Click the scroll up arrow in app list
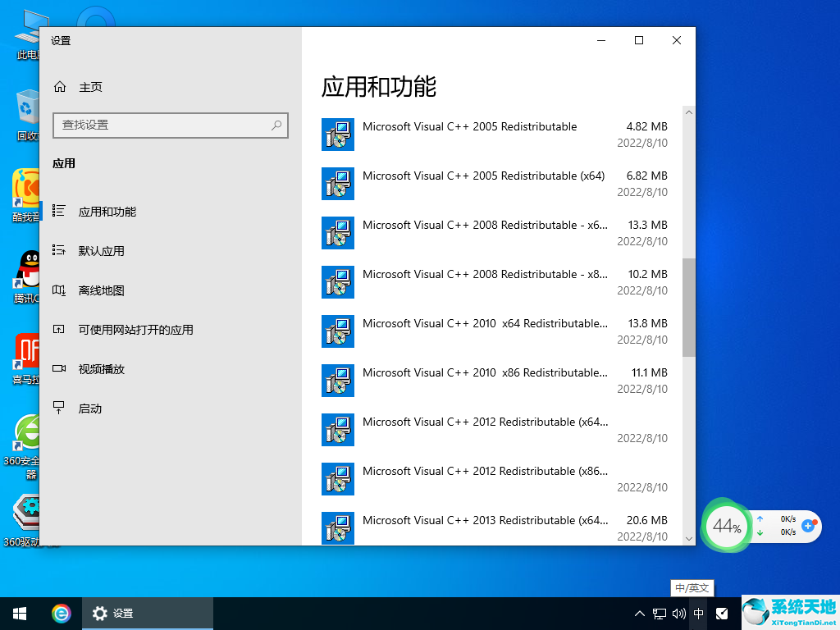The width and height of the screenshot is (840, 630). 689,112
